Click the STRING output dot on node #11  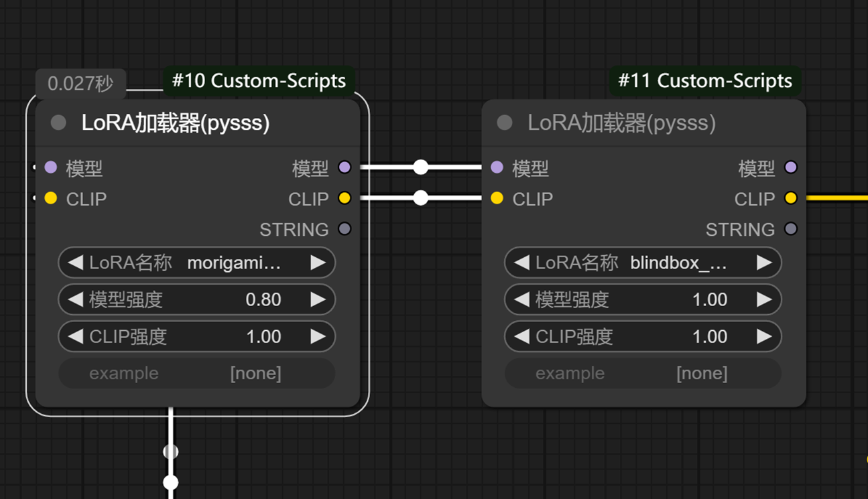(x=790, y=229)
